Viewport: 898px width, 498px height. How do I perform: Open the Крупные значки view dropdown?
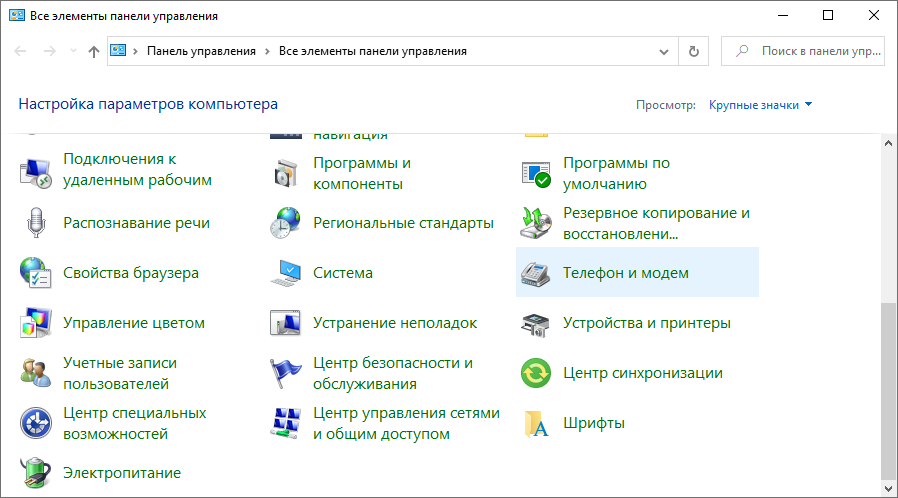point(760,104)
